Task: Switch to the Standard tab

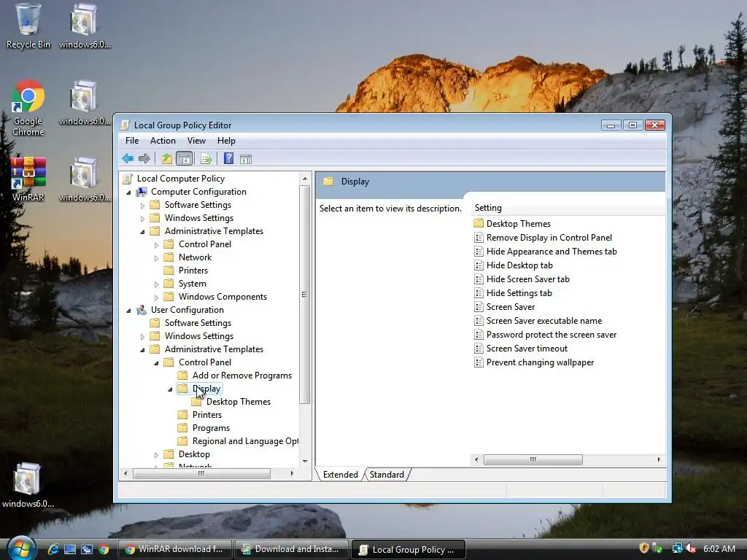Action: pyautogui.click(x=387, y=474)
